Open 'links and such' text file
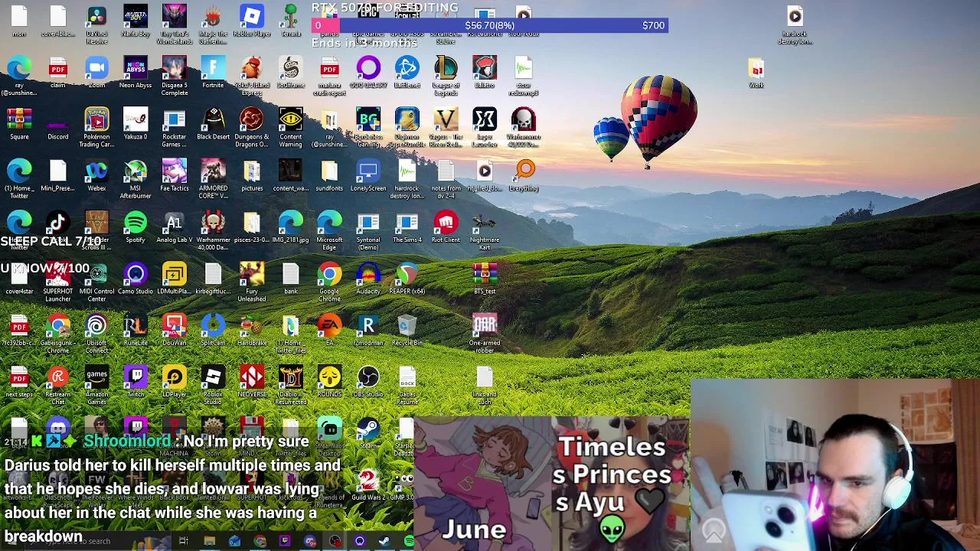The height and width of the screenshot is (551, 980). click(x=485, y=377)
